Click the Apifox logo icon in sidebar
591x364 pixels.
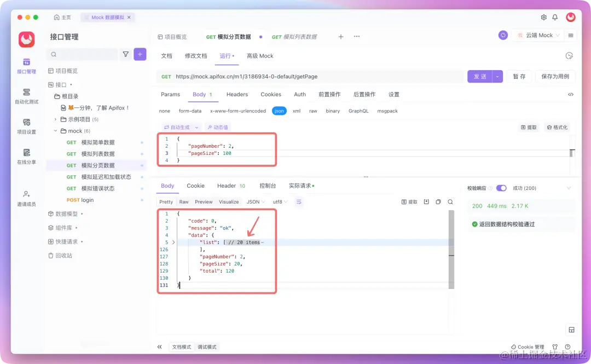click(26, 39)
